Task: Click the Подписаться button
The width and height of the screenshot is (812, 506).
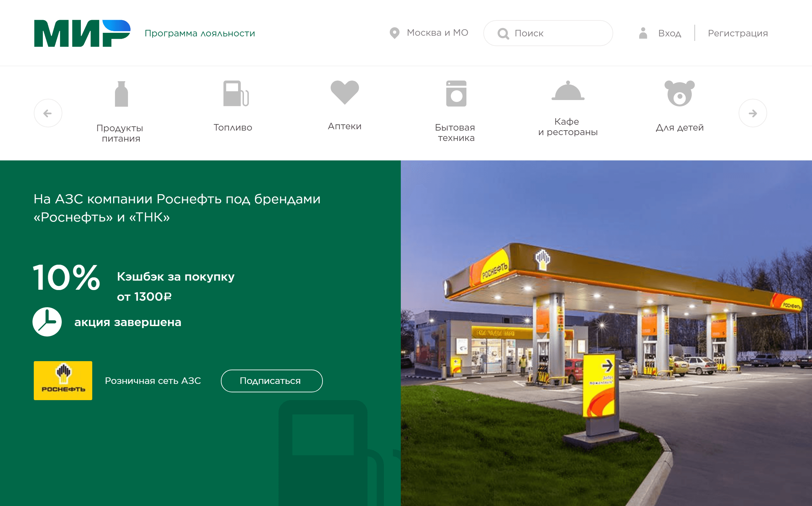Action: (x=272, y=381)
